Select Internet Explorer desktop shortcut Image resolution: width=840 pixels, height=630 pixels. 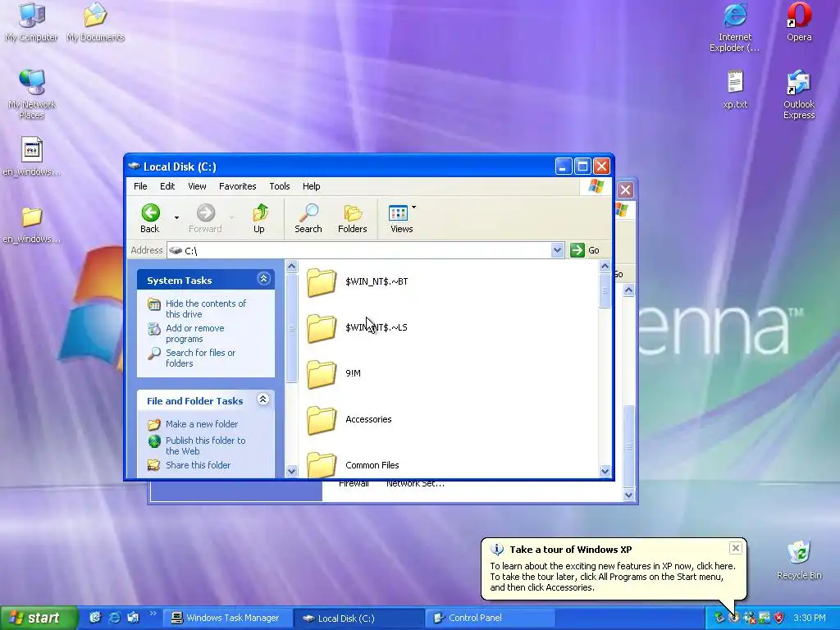734,27
